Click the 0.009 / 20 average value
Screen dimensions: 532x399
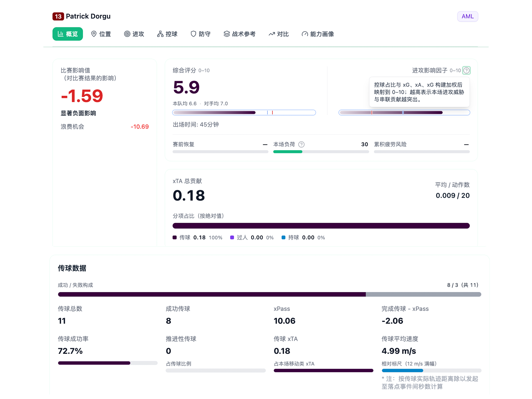point(453,195)
